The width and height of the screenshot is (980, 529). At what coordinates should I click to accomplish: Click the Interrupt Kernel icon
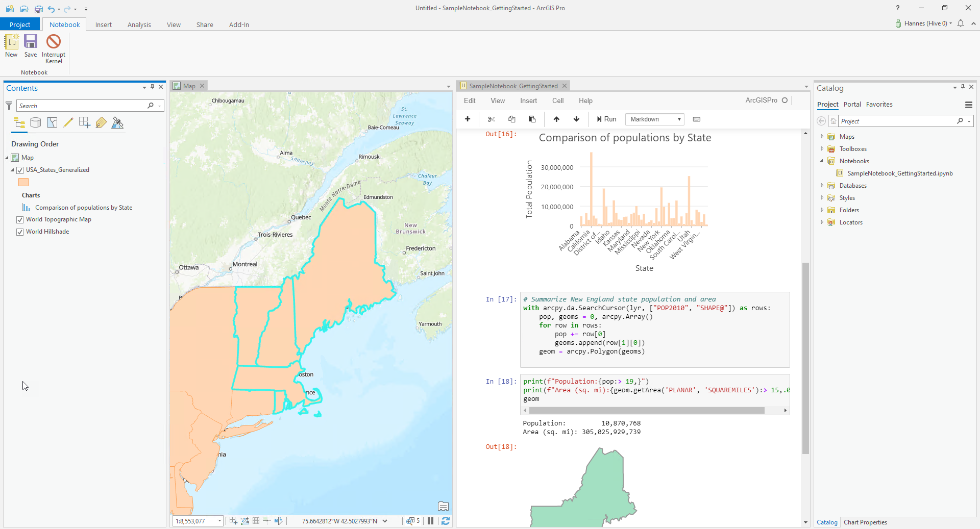pyautogui.click(x=54, y=42)
